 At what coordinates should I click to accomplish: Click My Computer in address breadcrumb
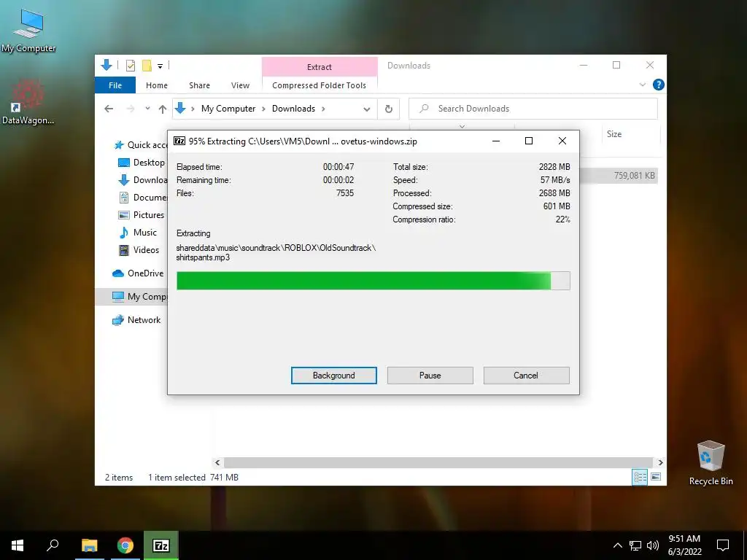[x=228, y=109]
